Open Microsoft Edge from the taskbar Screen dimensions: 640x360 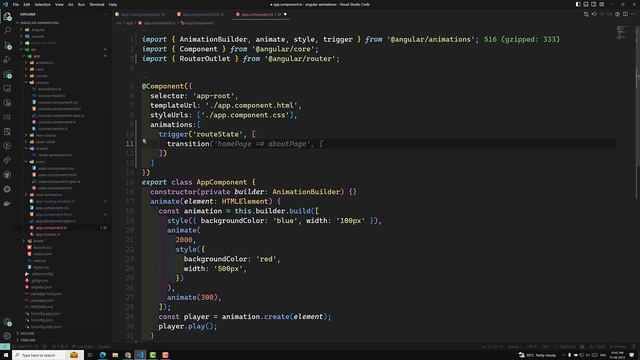[x=103, y=355]
